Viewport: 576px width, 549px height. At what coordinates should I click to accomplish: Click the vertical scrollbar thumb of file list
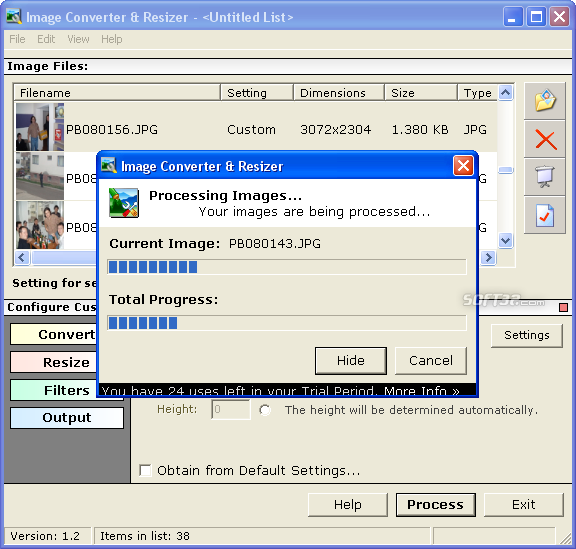point(505,170)
